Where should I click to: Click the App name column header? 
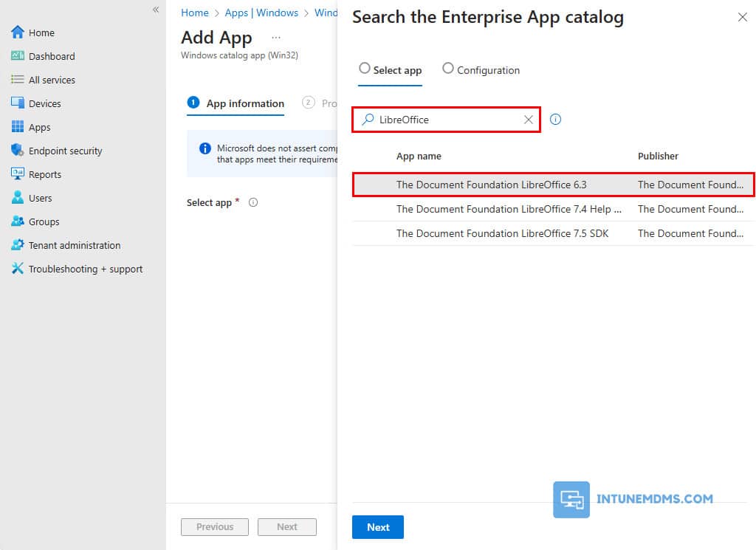point(419,157)
